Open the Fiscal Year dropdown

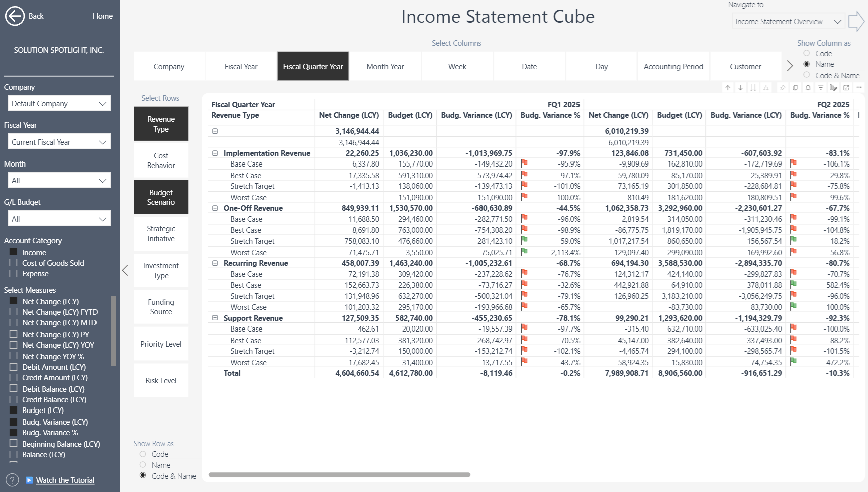[59, 142]
